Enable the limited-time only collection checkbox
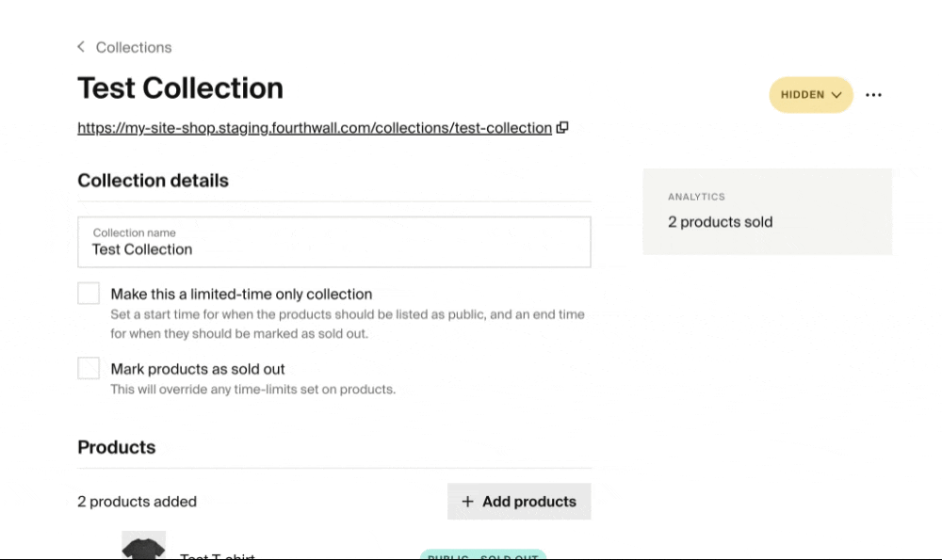This screenshot has width=942, height=560. [x=89, y=294]
